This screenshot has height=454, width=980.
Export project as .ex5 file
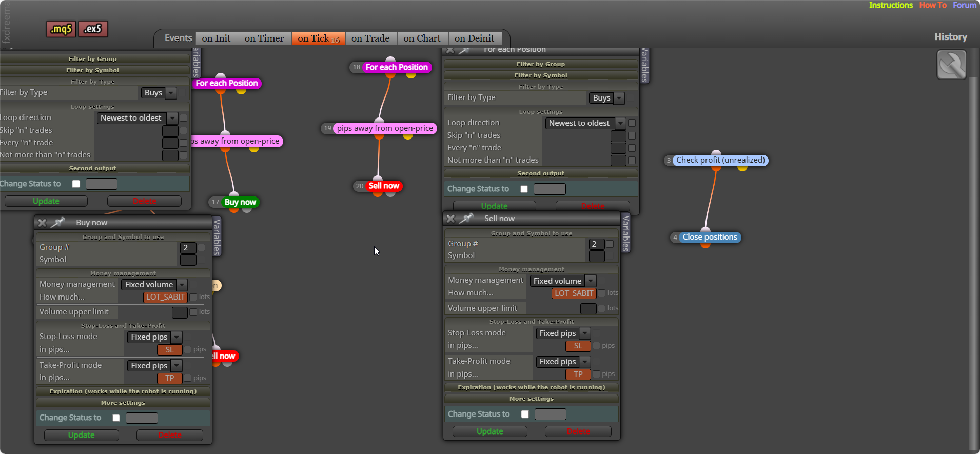click(93, 29)
